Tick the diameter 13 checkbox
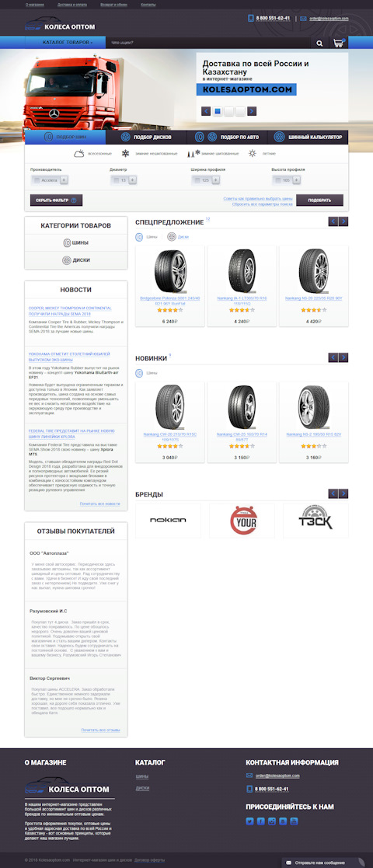This screenshot has width=373, height=868. tap(117, 180)
